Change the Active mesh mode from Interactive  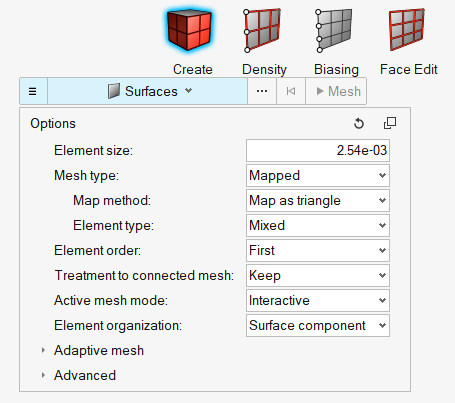[318, 300]
